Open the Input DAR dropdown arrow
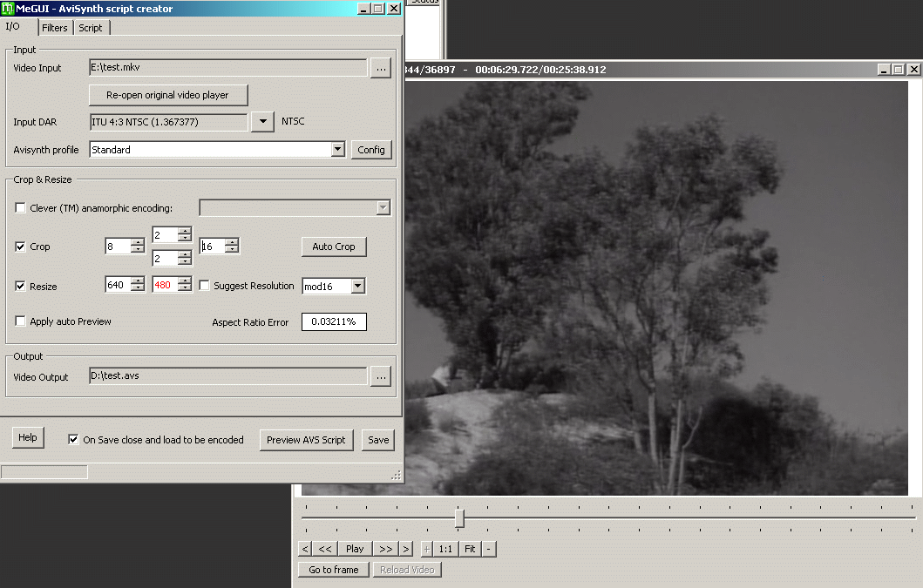 click(262, 122)
